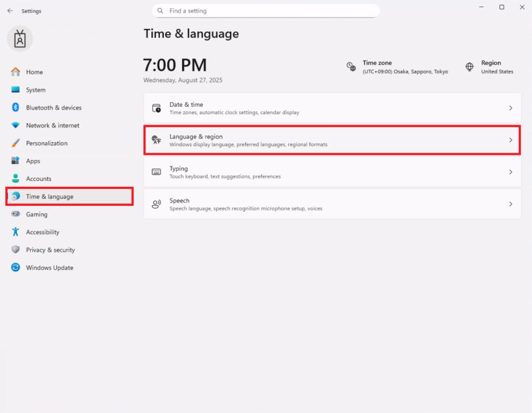
Task: Maximize the Settings window
Action: pyautogui.click(x=502, y=7)
